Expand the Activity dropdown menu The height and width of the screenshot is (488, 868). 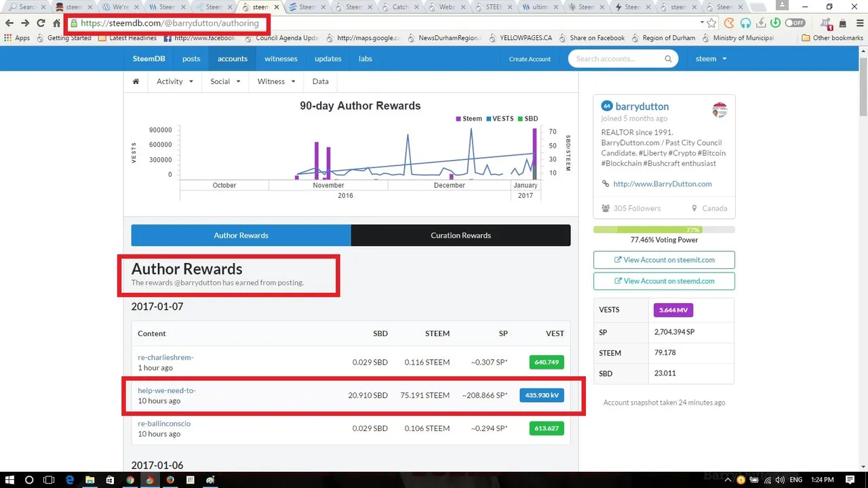[175, 81]
